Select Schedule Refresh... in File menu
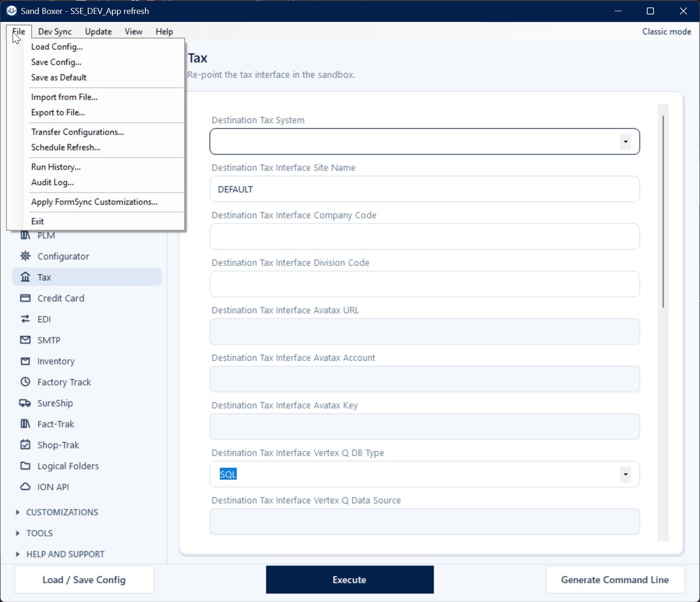The height and width of the screenshot is (602, 700). tap(96, 147)
